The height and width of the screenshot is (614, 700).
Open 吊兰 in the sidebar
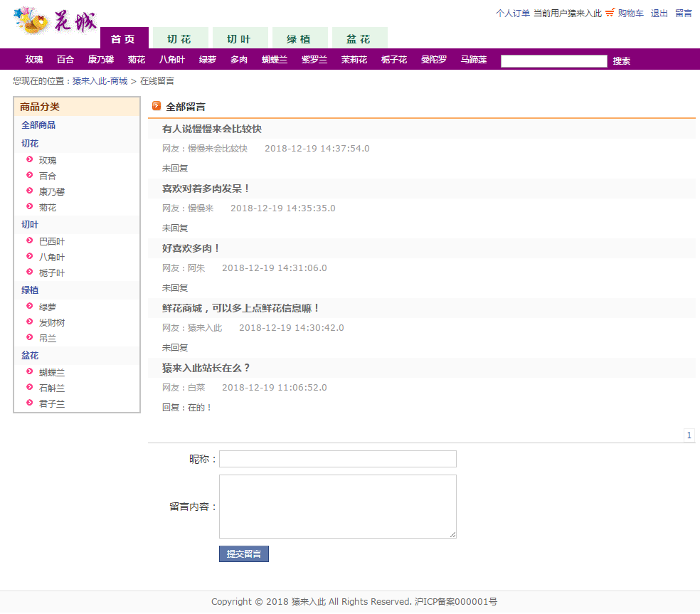pyautogui.click(x=48, y=339)
